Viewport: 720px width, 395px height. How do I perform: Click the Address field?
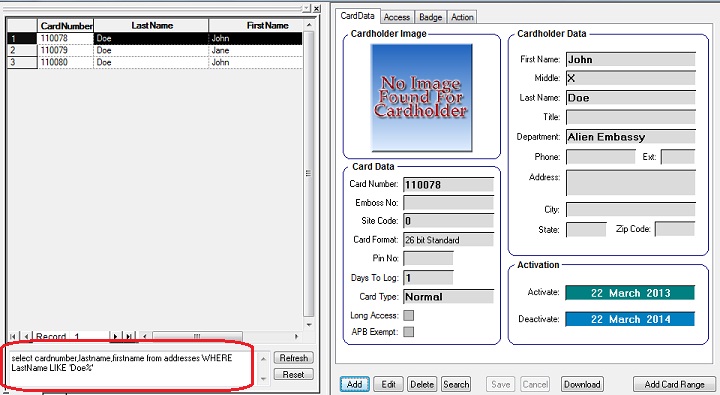(631, 183)
